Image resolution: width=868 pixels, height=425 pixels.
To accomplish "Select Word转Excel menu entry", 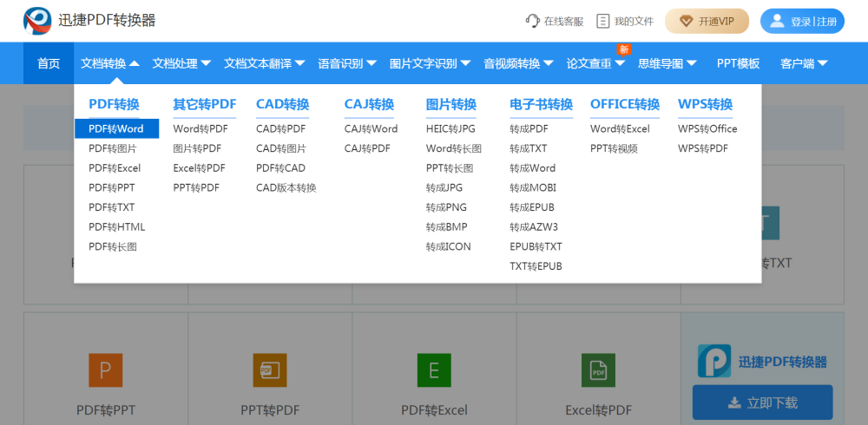I will coord(620,129).
